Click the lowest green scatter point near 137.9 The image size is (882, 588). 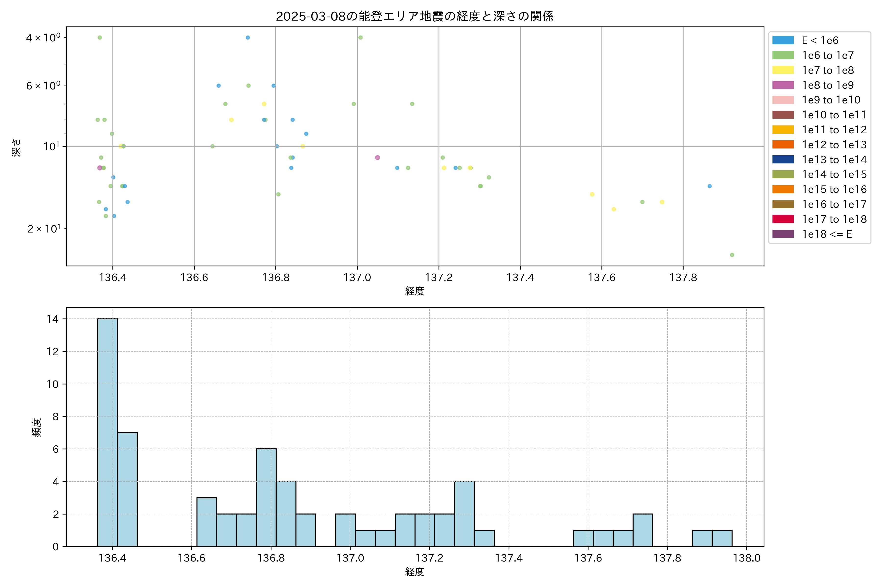(x=732, y=255)
